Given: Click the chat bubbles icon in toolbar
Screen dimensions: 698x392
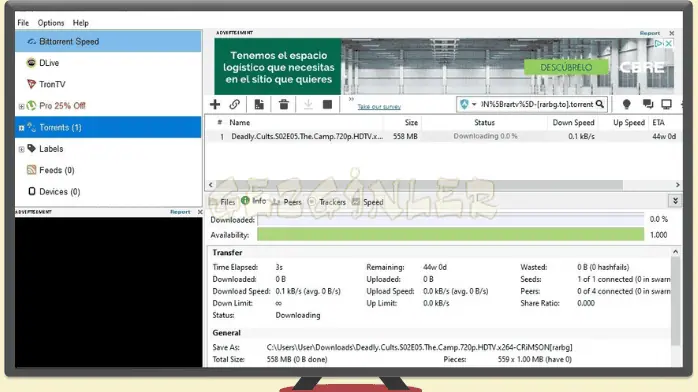Looking at the screenshot, I should pos(648,104).
